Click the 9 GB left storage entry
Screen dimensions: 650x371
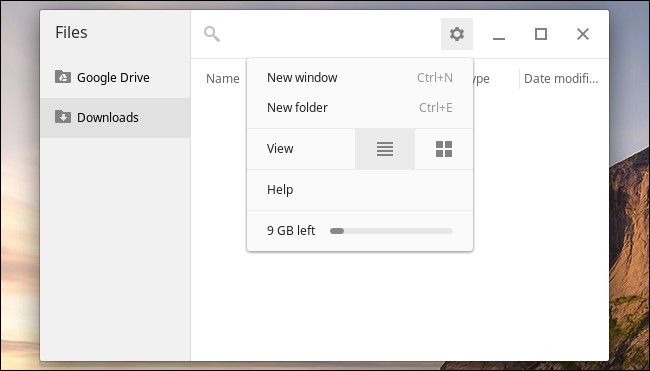(360, 230)
